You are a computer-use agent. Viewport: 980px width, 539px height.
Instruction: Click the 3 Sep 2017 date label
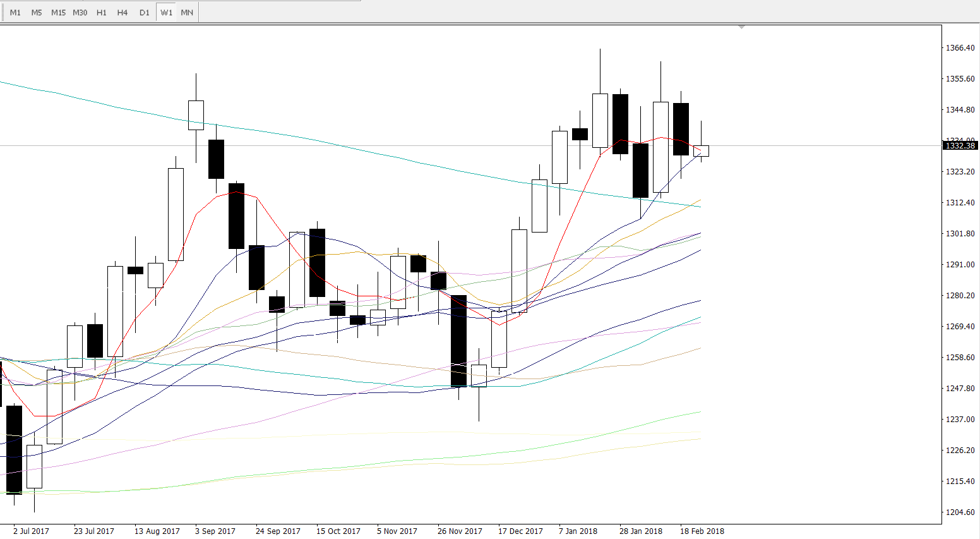[x=215, y=531]
